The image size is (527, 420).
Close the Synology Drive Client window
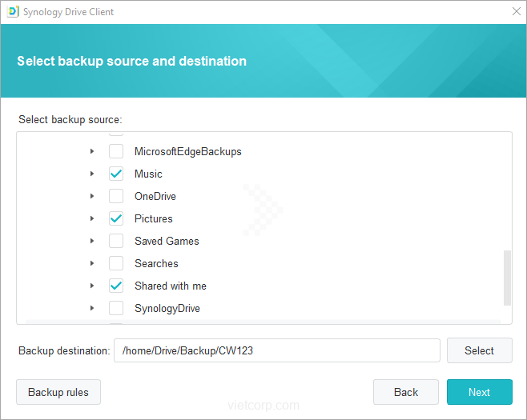pos(516,12)
